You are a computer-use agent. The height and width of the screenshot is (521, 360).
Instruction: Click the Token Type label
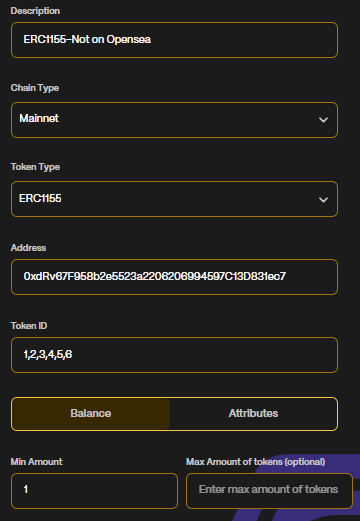point(35,167)
